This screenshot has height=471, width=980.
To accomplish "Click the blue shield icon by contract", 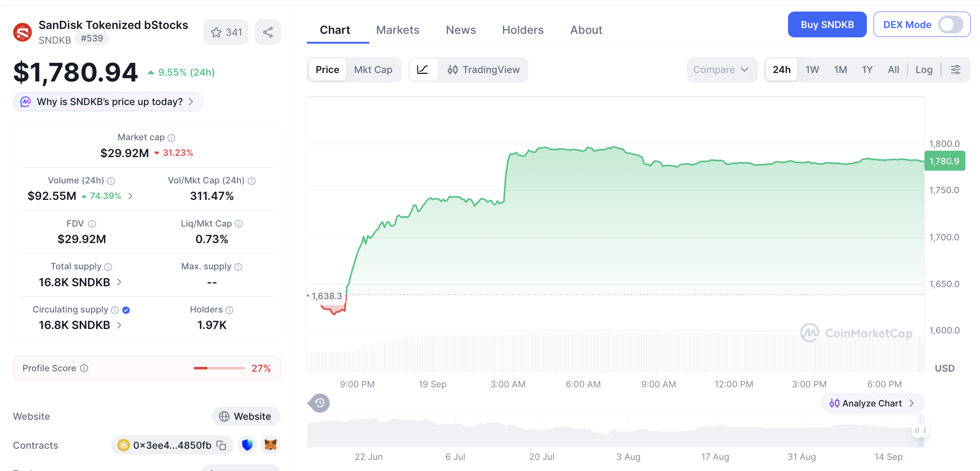I will [247, 445].
